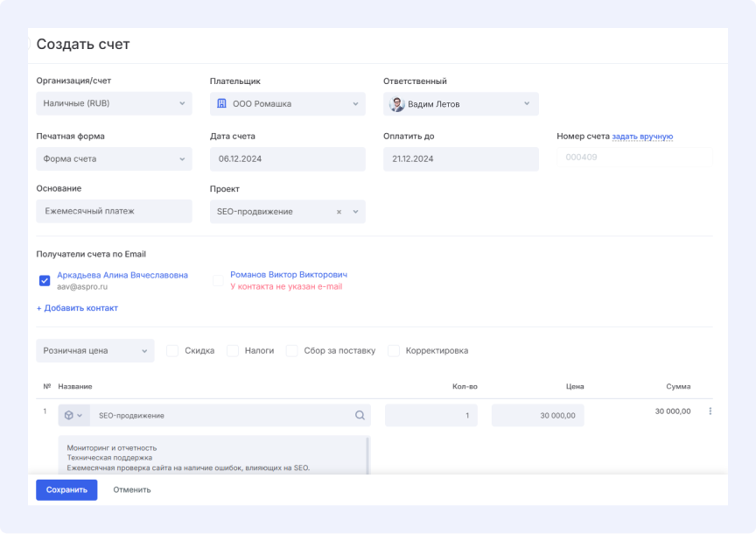Uncheck the Аркадьева Алина Вячеславовна recipient checkbox

pos(45,281)
